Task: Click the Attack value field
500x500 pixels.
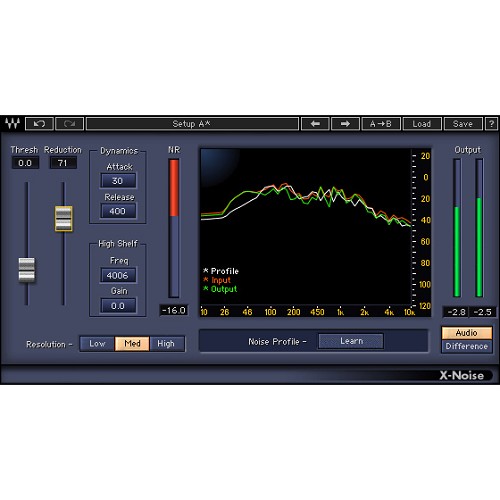Action: point(118,181)
